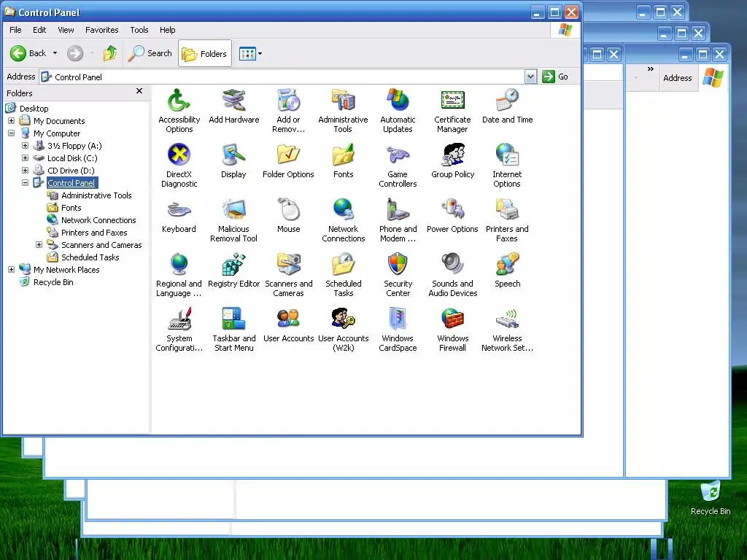Collapse the Control Panel tree node

26,183
